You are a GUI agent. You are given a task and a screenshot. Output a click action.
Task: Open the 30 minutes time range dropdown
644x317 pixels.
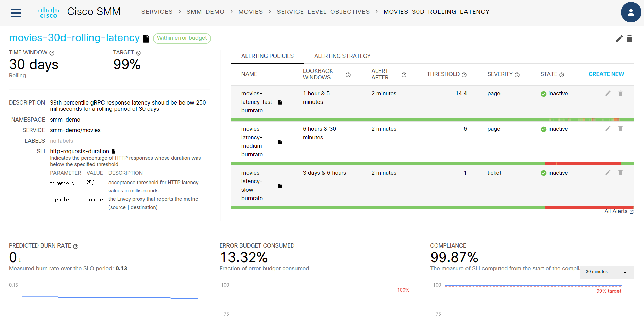tap(607, 272)
